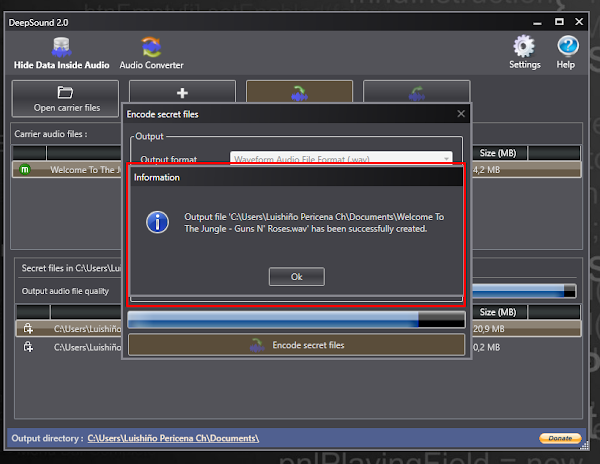The image size is (600, 464).
Task: Minimize the DeepSound window
Action: (x=537, y=23)
